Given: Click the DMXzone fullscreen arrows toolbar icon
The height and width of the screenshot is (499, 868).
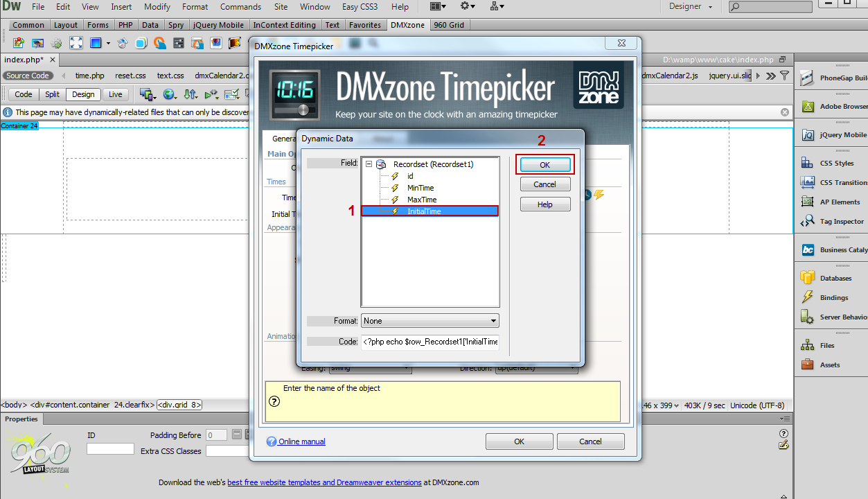Looking at the screenshot, I should point(76,43).
